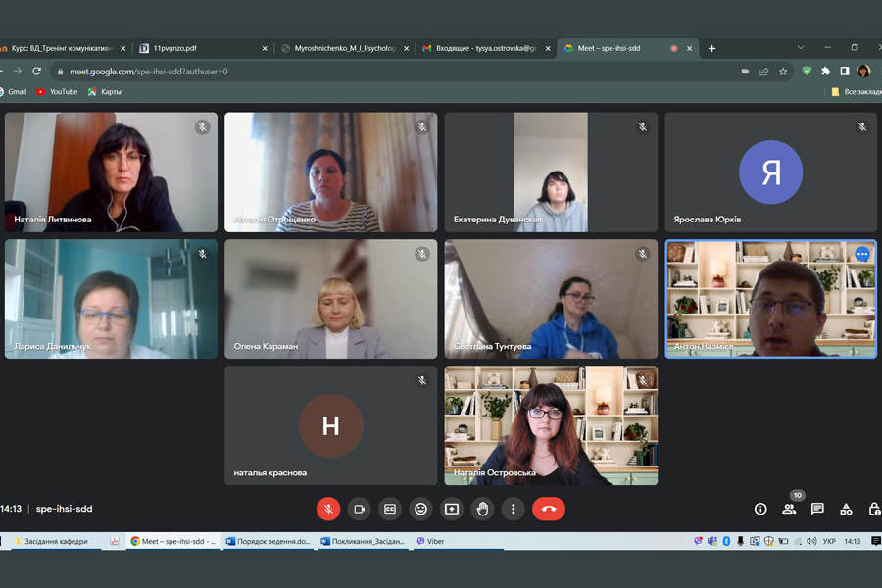Leave the call with red button
The image size is (882, 588).
coord(549,509)
